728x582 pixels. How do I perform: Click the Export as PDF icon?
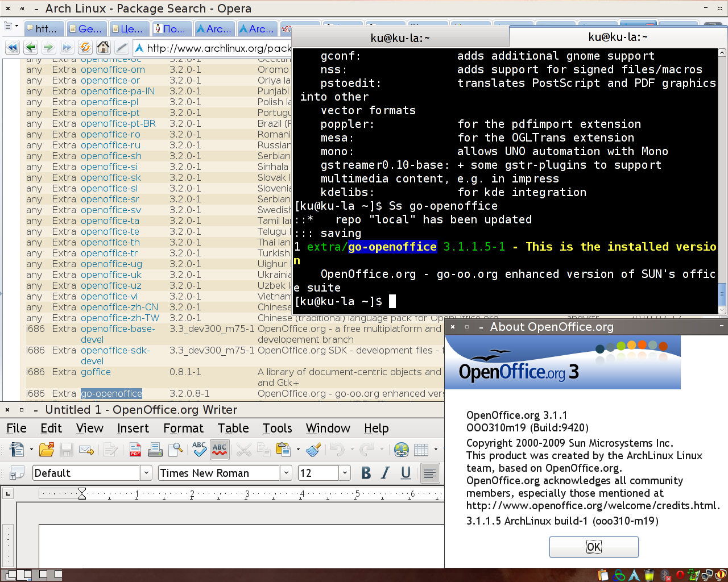pyautogui.click(x=135, y=450)
